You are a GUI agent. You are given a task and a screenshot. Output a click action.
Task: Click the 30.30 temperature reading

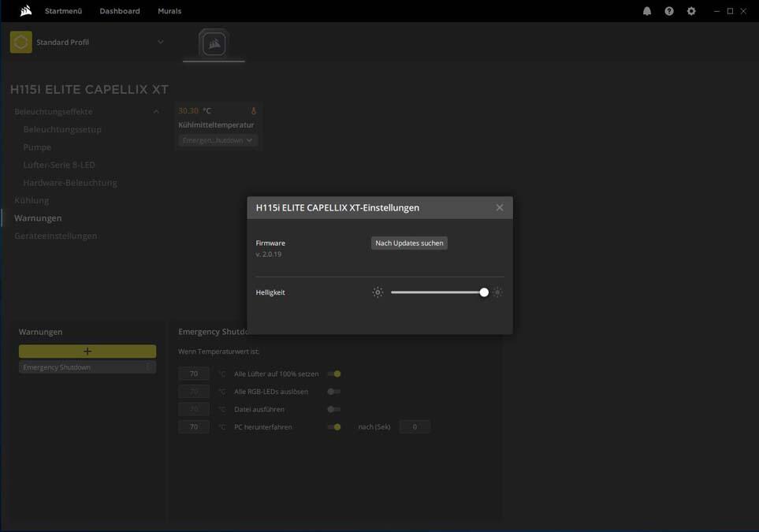pyautogui.click(x=188, y=111)
